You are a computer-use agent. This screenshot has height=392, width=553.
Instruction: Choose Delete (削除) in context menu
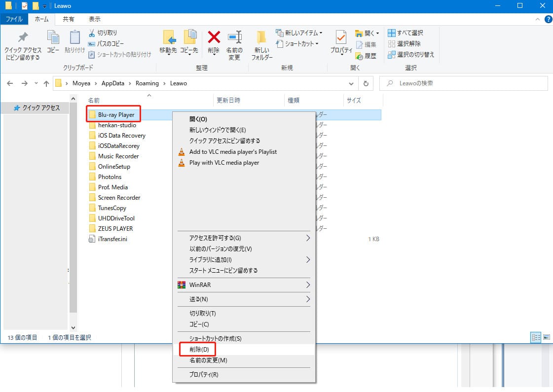coord(199,350)
